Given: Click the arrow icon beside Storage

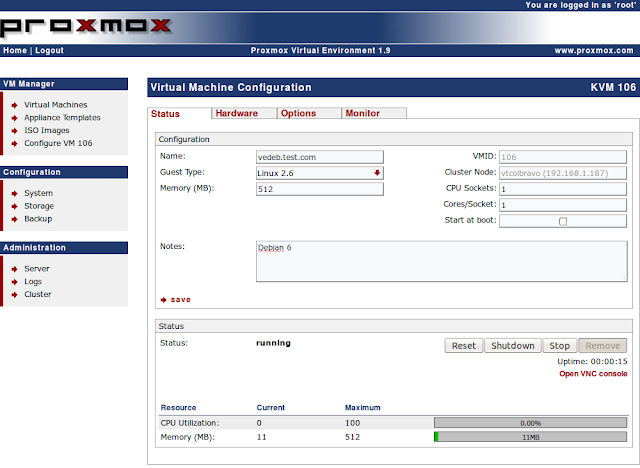Looking at the screenshot, I should [x=15, y=206].
